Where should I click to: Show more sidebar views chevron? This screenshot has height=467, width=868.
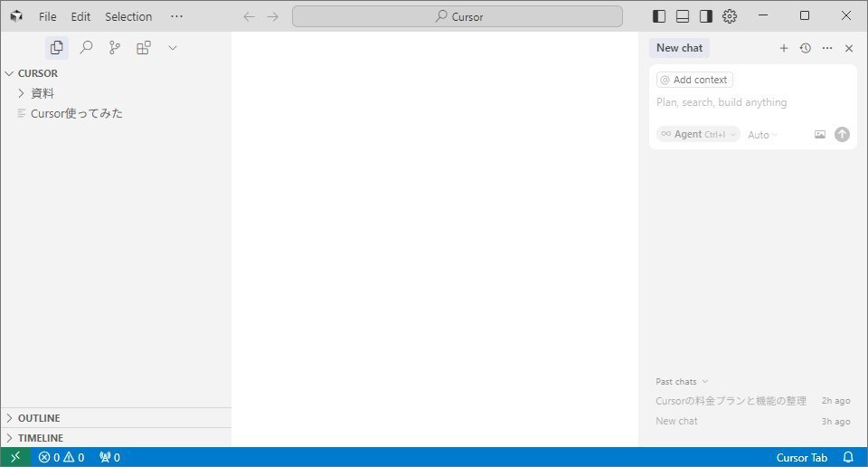tap(173, 48)
